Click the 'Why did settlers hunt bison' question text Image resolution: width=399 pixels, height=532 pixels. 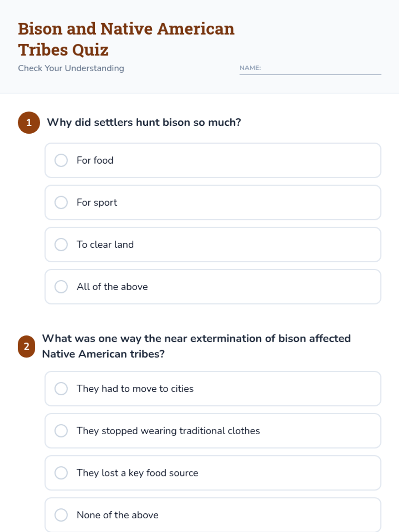tap(144, 122)
